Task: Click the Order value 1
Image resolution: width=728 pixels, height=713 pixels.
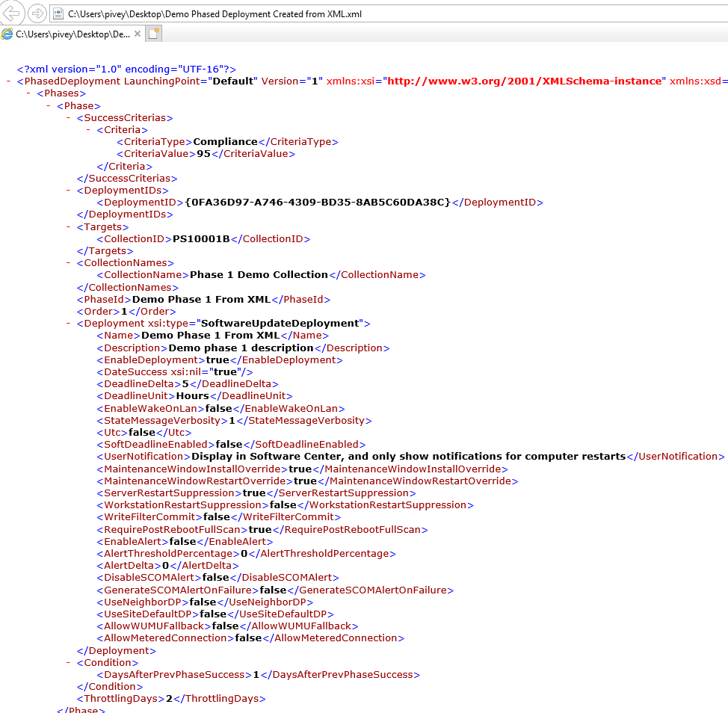Action: (124, 312)
